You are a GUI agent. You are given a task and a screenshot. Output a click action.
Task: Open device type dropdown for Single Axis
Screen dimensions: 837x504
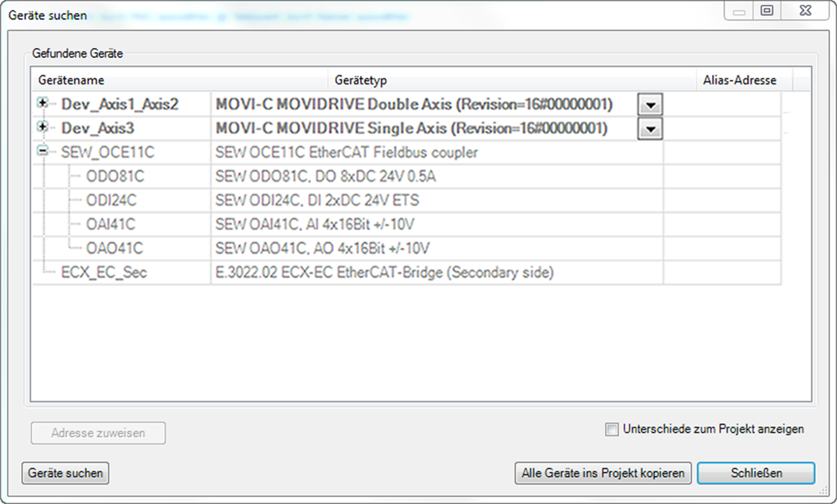[x=650, y=129]
